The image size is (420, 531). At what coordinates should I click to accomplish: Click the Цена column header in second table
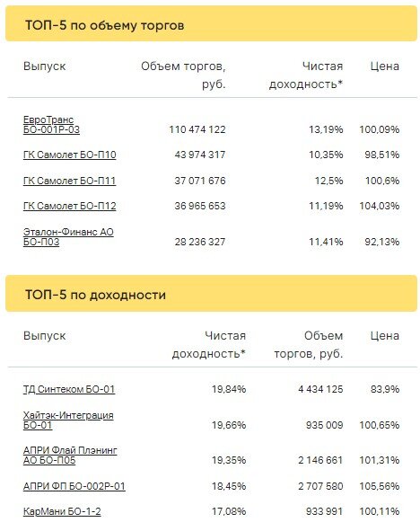[x=385, y=336]
